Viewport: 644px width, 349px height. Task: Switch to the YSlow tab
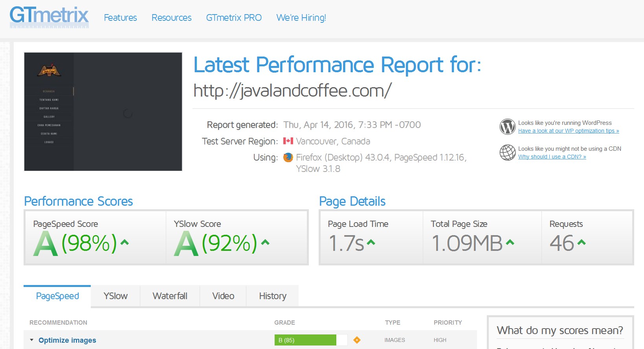(116, 296)
